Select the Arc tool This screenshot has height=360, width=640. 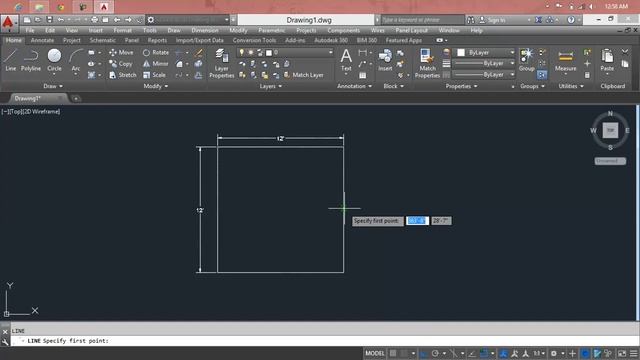(76, 60)
